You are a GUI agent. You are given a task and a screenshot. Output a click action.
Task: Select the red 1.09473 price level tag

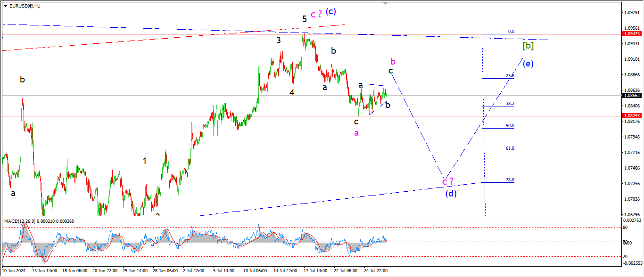(x=631, y=34)
